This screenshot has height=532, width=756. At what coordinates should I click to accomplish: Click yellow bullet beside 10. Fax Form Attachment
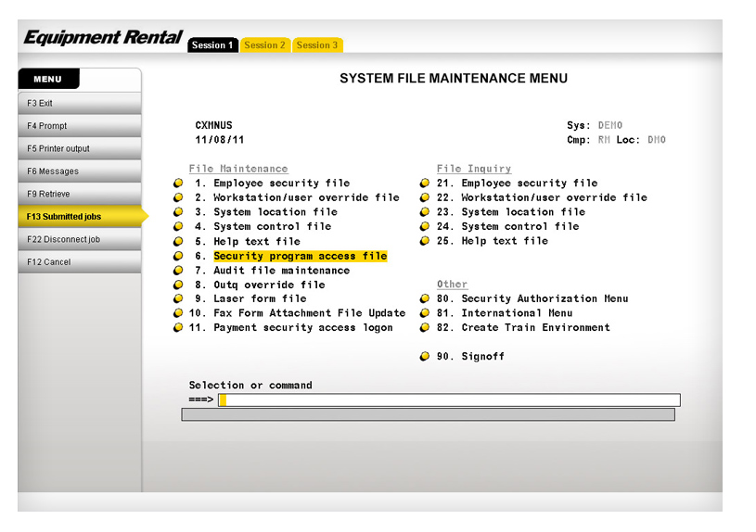point(178,313)
